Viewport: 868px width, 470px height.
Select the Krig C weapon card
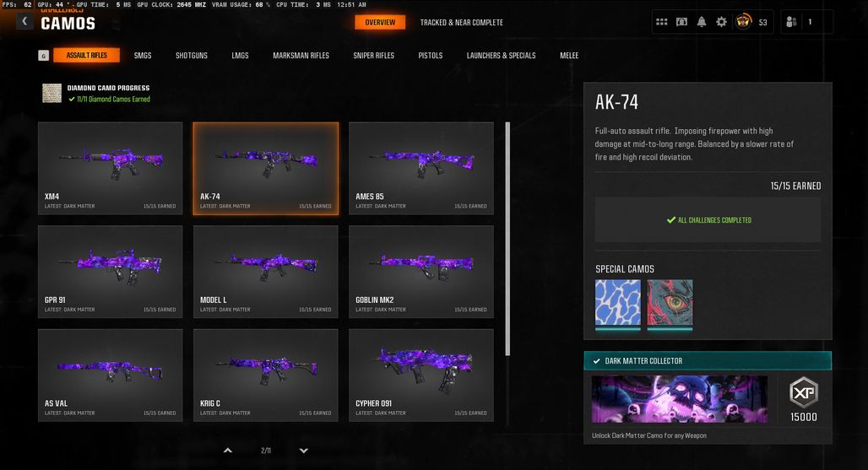pyautogui.click(x=266, y=375)
